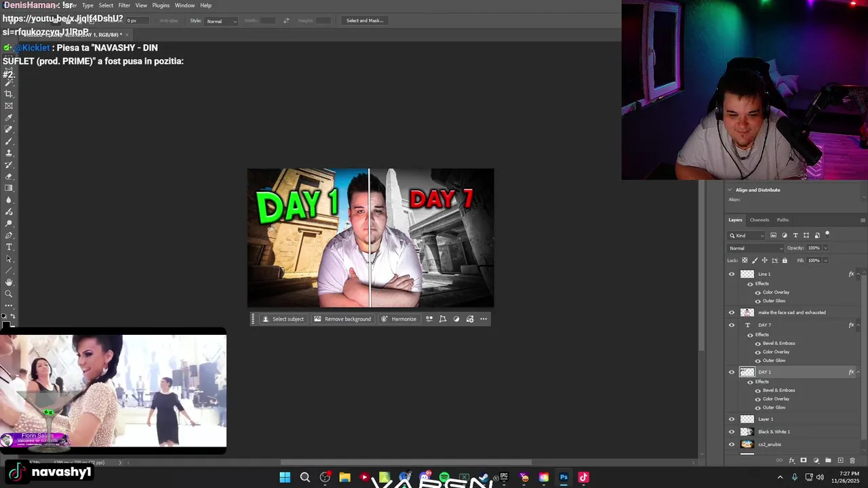
Task: Hide the DAY 1 layer
Action: click(731, 372)
